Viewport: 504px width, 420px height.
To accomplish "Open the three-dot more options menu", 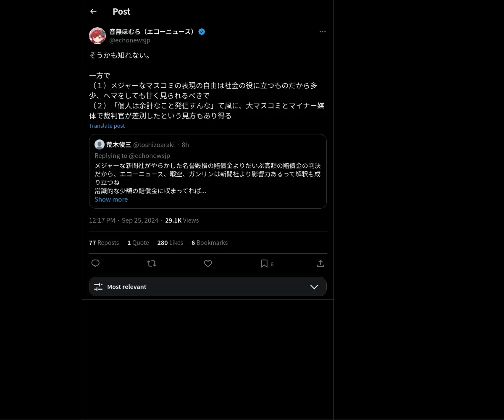I will click(x=323, y=31).
